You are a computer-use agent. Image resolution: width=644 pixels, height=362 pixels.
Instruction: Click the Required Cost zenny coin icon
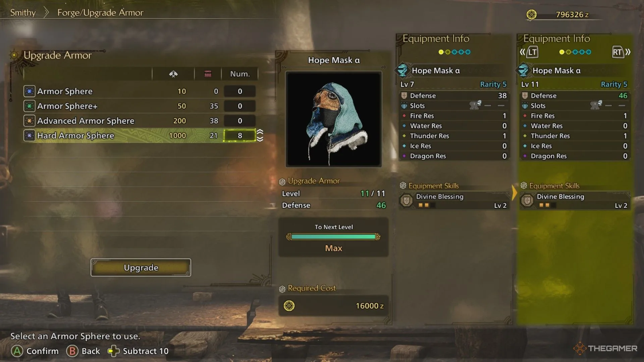[x=289, y=306]
